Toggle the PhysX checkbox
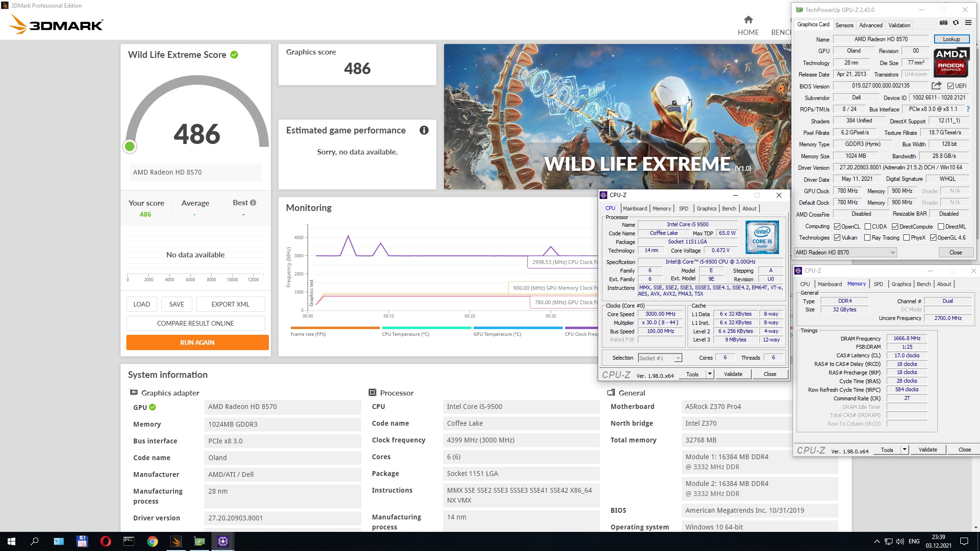This screenshot has height=551, width=980. point(906,238)
